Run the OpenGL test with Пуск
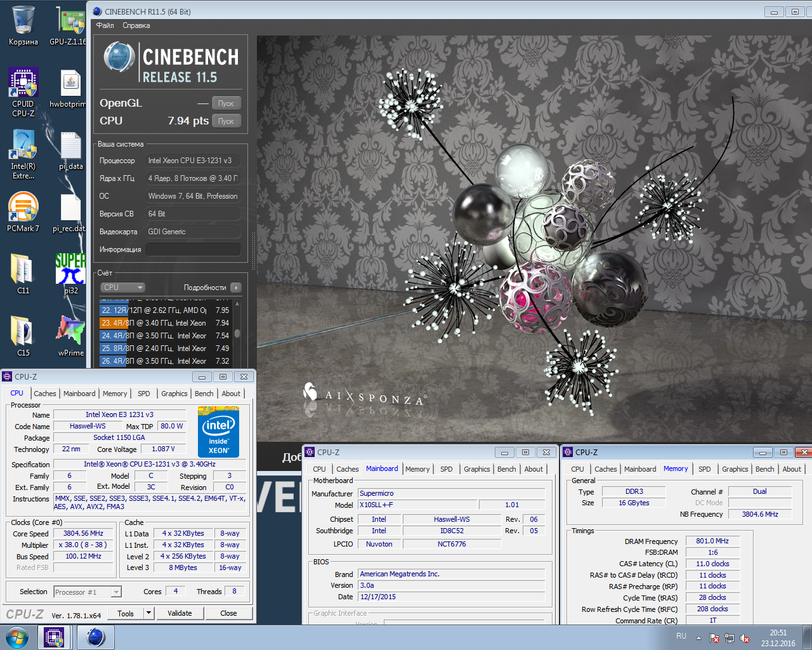 (226, 103)
